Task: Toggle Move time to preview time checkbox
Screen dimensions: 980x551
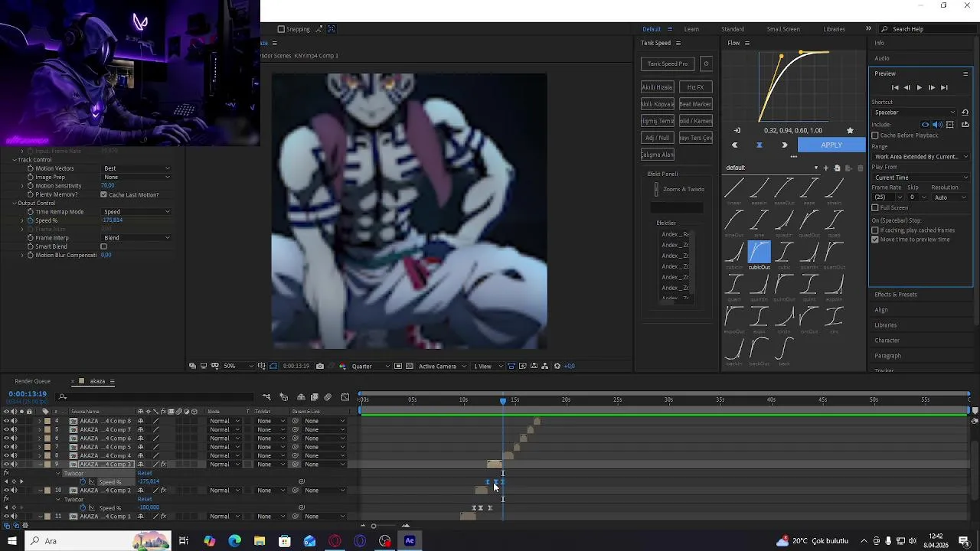Action: click(x=875, y=240)
